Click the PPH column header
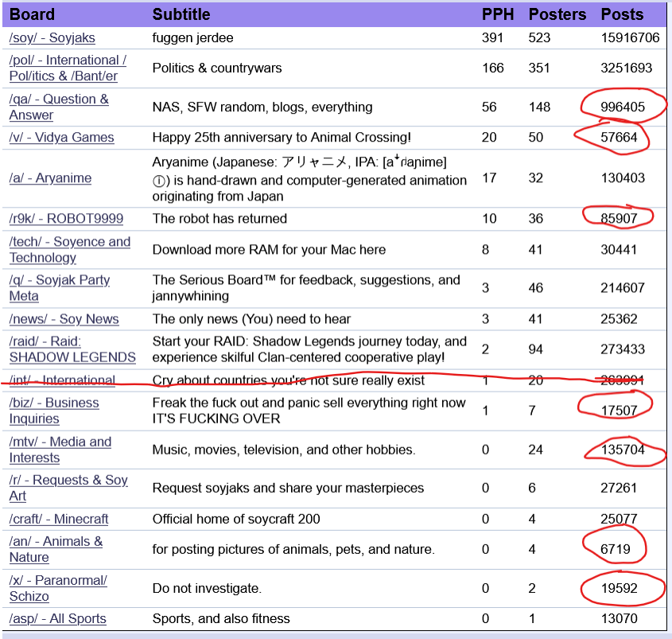The height and width of the screenshot is (639, 672). pos(496,14)
